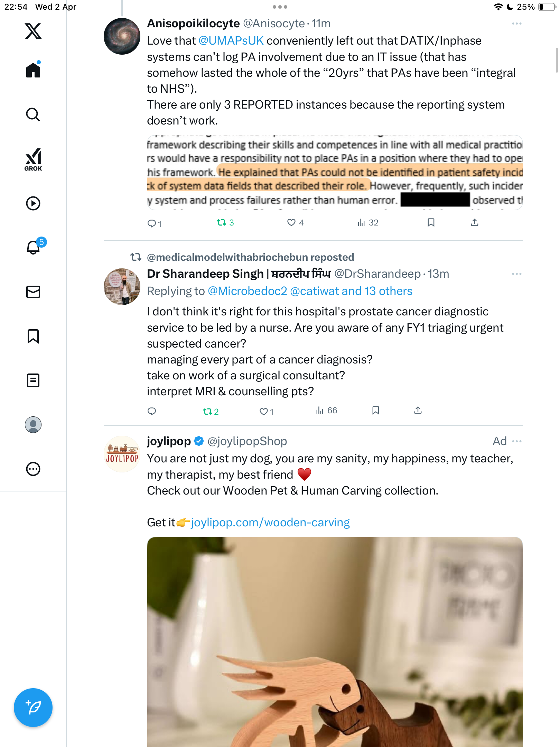The width and height of the screenshot is (560, 747).
Task: Open more options on Anisopoikilocyte post
Action: click(516, 24)
